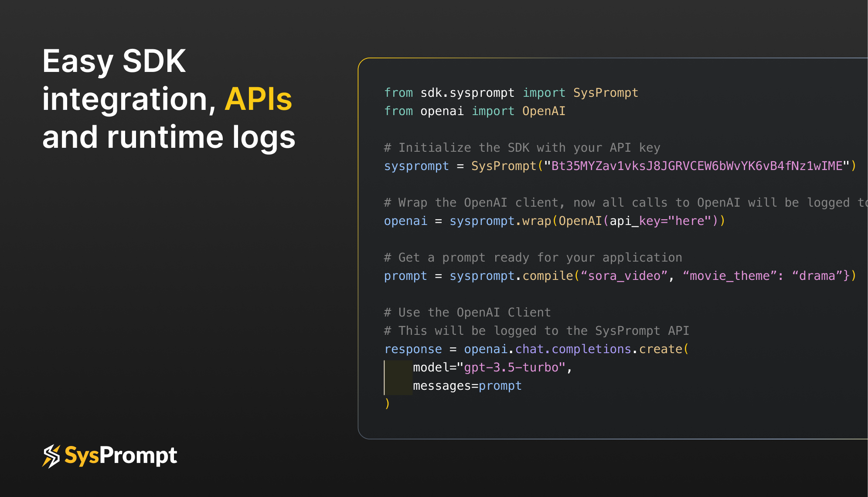Click the sysprompt.wrap call in the code

coord(500,221)
